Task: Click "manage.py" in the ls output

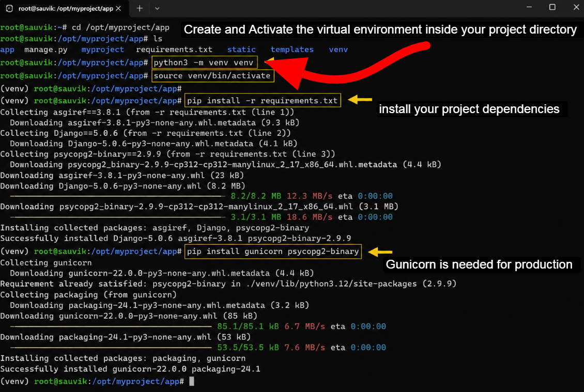Action: click(46, 50)
